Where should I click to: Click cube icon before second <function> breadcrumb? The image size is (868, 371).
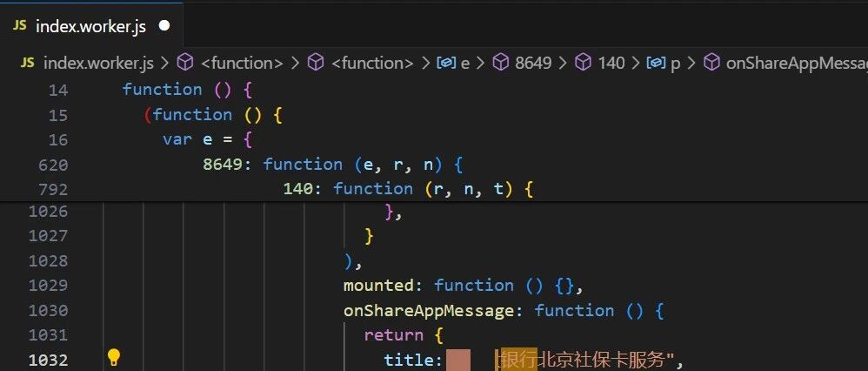pyautogui.click(x=316, y=63)
